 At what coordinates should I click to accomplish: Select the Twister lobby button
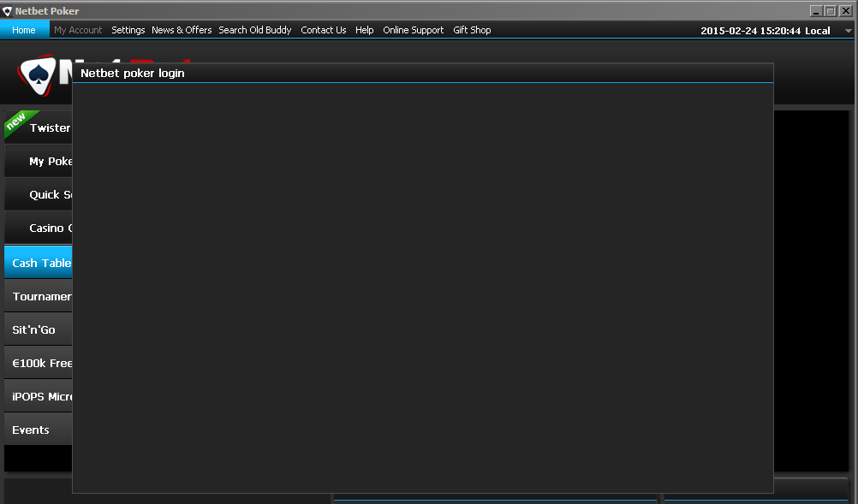39,127
